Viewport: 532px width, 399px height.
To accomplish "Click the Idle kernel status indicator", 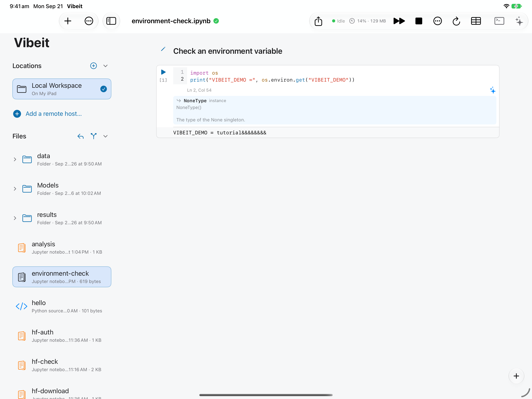I will (338, 21).
